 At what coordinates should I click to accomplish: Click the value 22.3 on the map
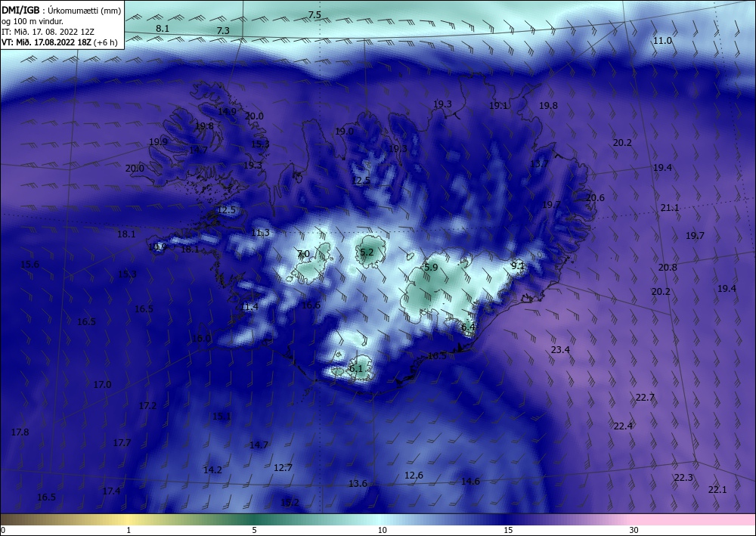683,478
